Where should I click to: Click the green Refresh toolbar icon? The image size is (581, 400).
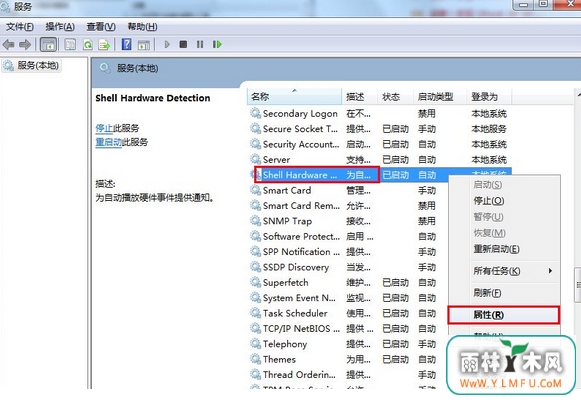coord(88,45)
